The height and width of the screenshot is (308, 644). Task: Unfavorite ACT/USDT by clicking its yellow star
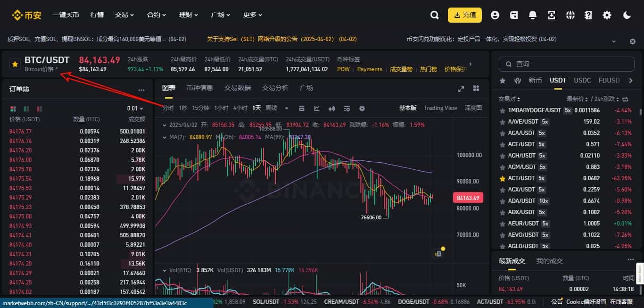[x=501, y=178]
